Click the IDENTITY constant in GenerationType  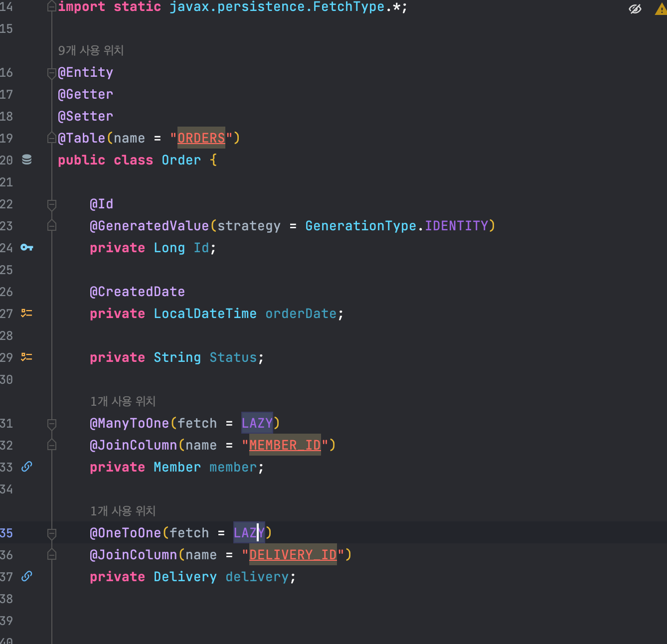point(456,225)
